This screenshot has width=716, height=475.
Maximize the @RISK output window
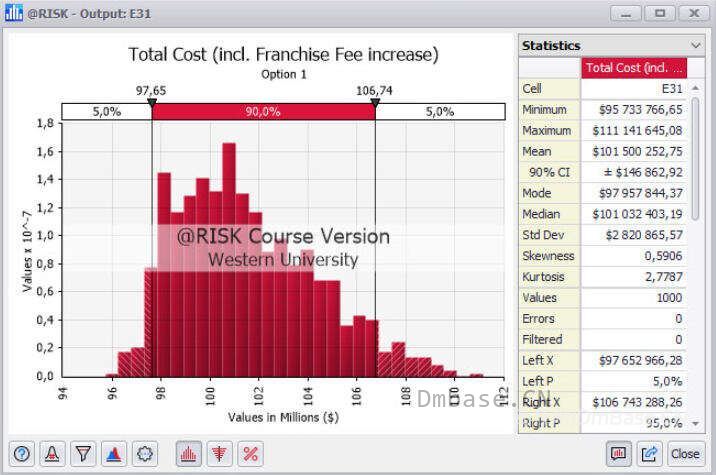coord(660,13)
